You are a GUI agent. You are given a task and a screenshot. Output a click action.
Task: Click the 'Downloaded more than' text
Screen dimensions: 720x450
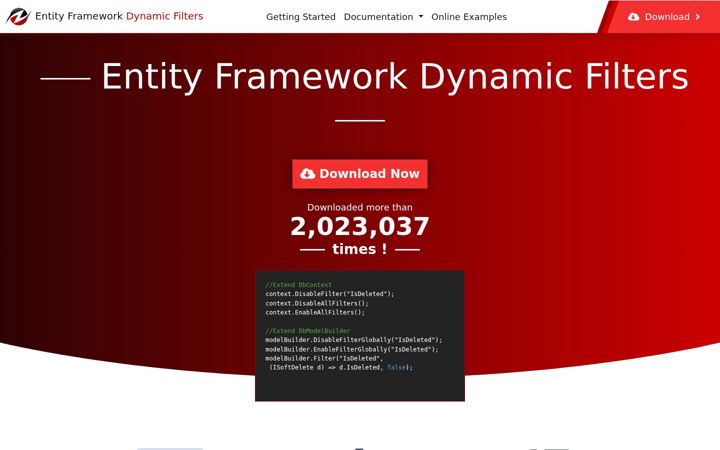click(x=360, y=207)
